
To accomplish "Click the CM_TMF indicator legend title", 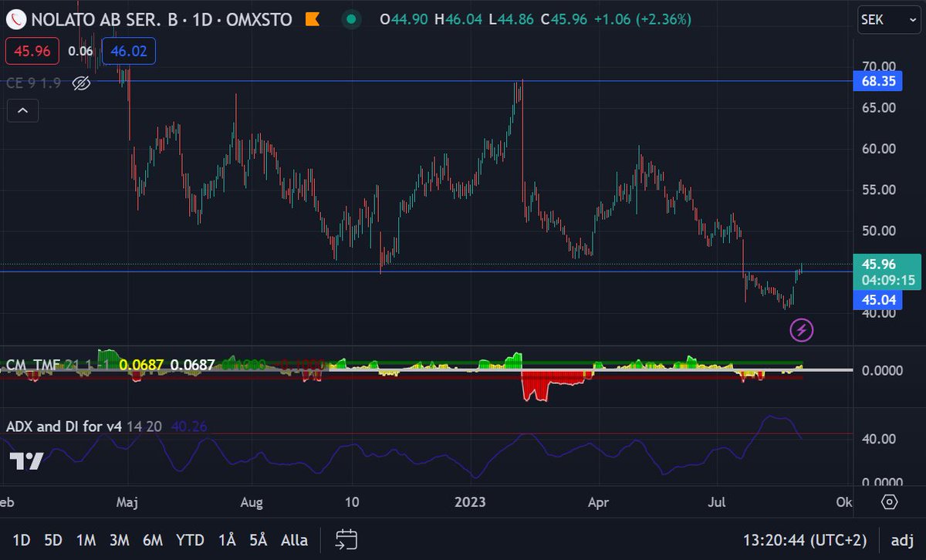I will (33, 364).
